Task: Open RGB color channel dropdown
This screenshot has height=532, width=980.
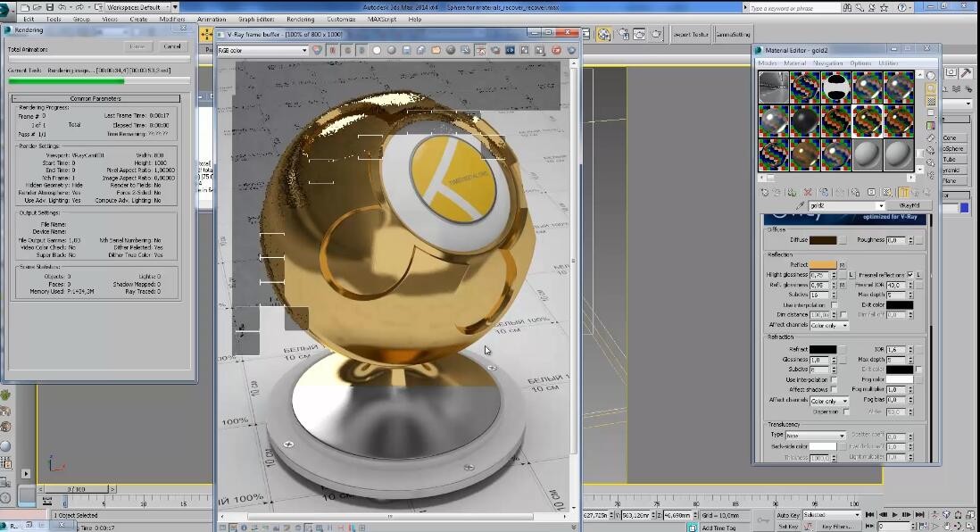Action: click(262, 50)
